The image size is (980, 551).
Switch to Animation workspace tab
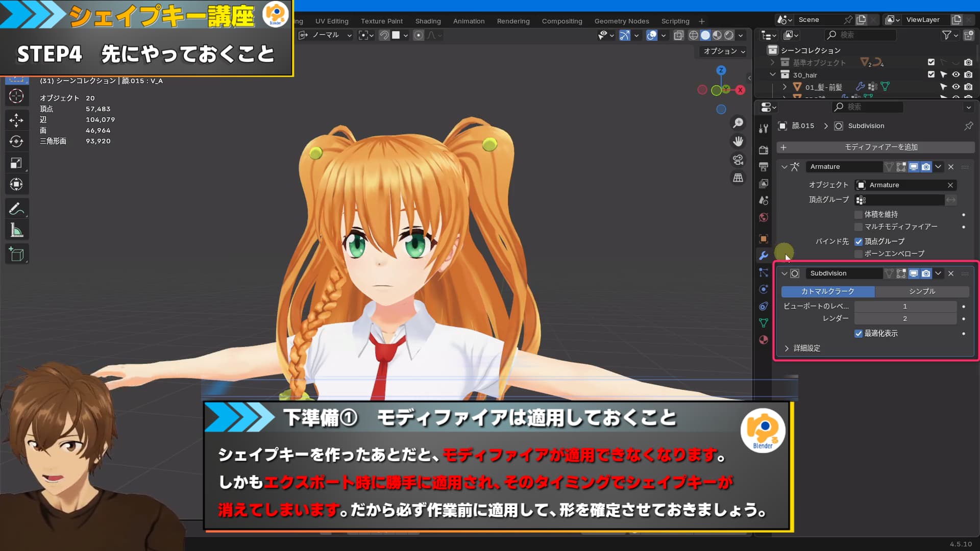[x=469, y=21]
